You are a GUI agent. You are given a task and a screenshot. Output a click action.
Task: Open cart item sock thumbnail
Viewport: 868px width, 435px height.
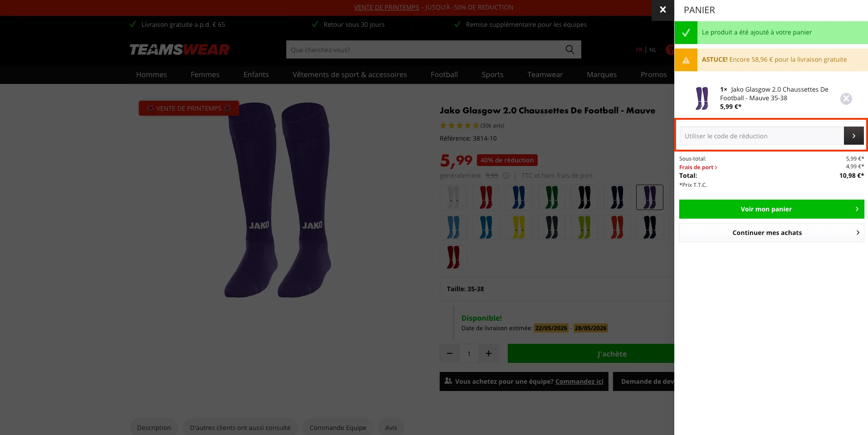702,98
